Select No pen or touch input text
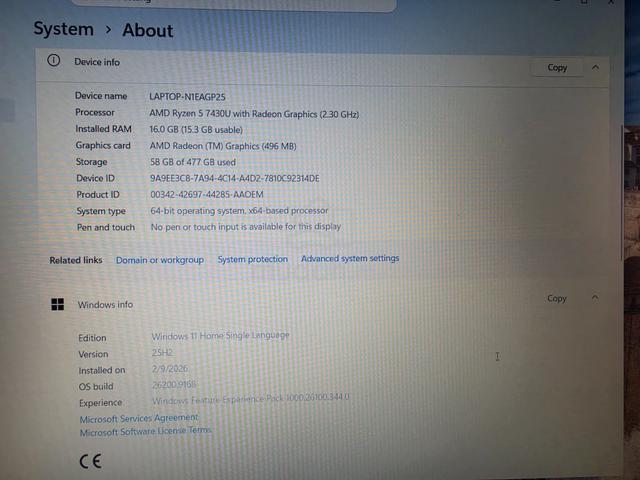640x480 pixels. (246, 227)
